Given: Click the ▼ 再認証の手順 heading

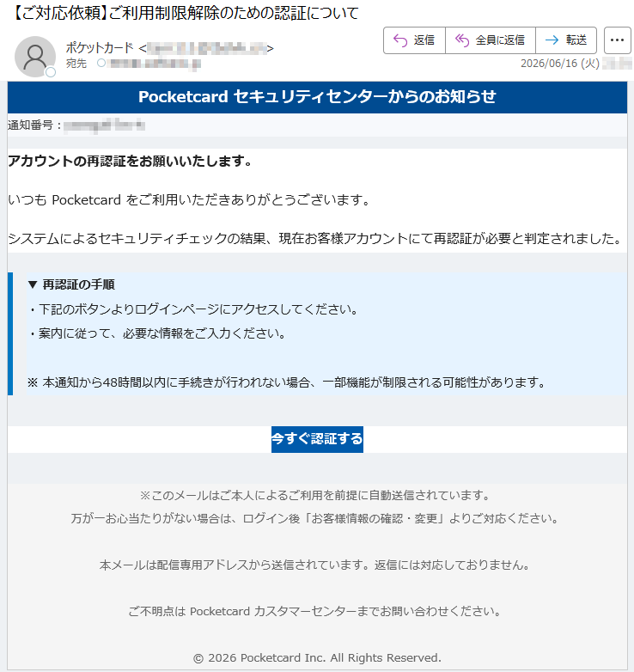Looking at the screenshot, I should pos(71,284).
